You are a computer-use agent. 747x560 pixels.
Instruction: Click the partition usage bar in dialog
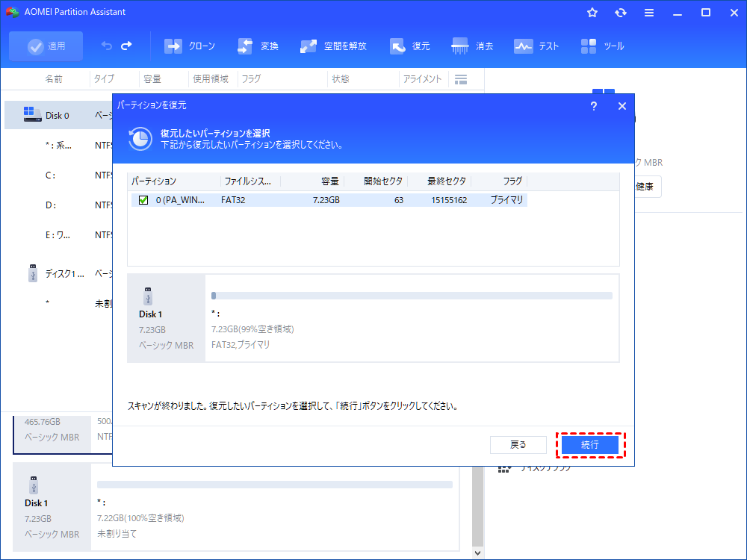click(x=412, y=296)
